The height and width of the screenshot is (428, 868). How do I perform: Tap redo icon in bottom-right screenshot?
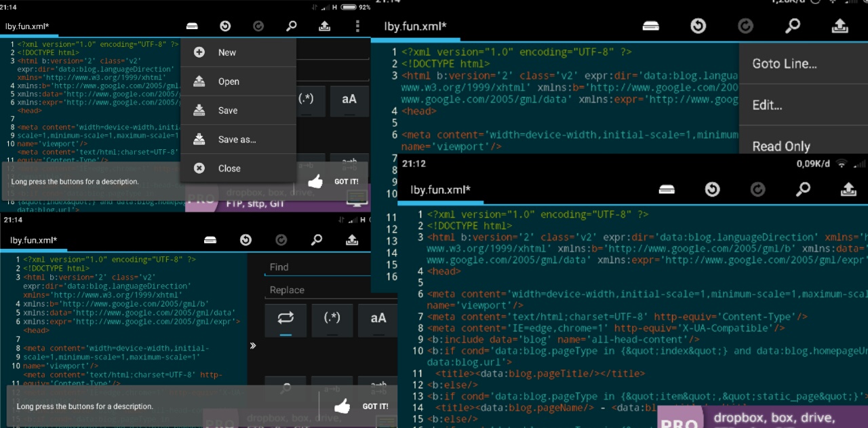pyautogui.click(x=757, y=190)
